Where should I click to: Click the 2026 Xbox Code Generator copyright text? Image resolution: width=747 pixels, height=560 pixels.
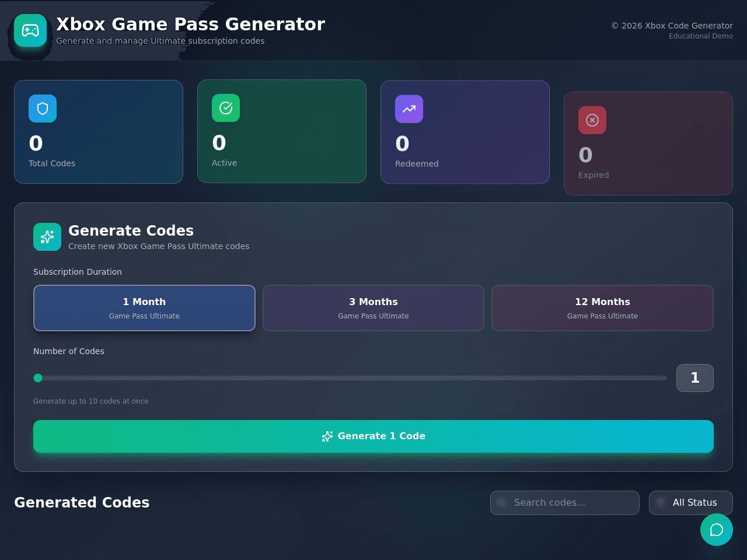point(672,26)
